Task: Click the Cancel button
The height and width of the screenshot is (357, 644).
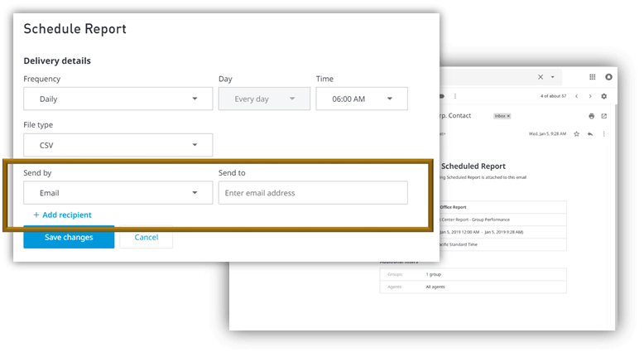Action: pyautogui.click(x=147, y=237)
